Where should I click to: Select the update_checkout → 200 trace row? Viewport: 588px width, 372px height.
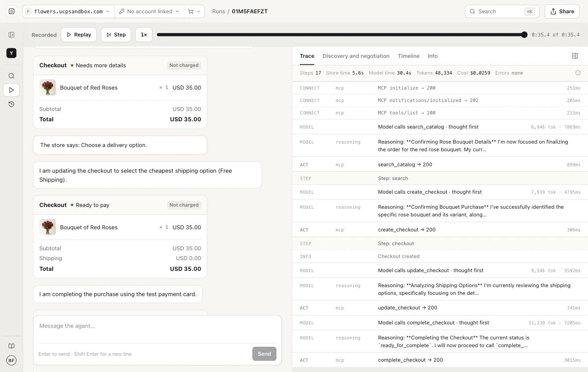[x=440, y=308]
